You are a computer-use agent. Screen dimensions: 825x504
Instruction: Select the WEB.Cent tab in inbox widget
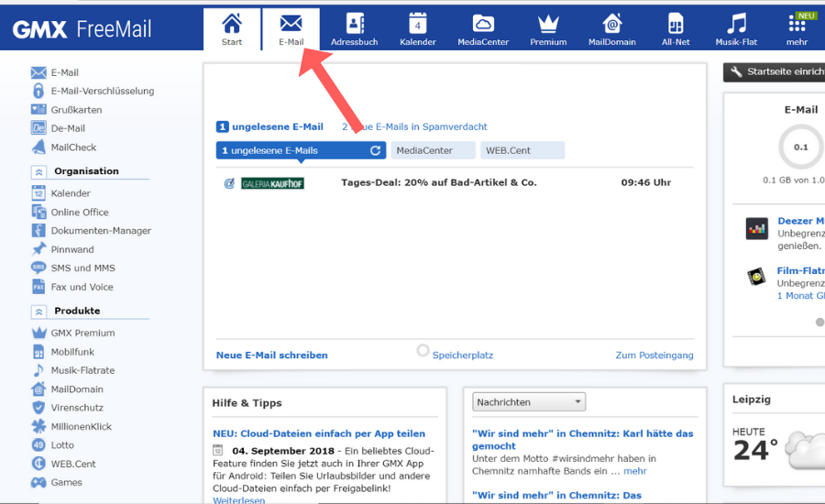click(x=522, y=150)
